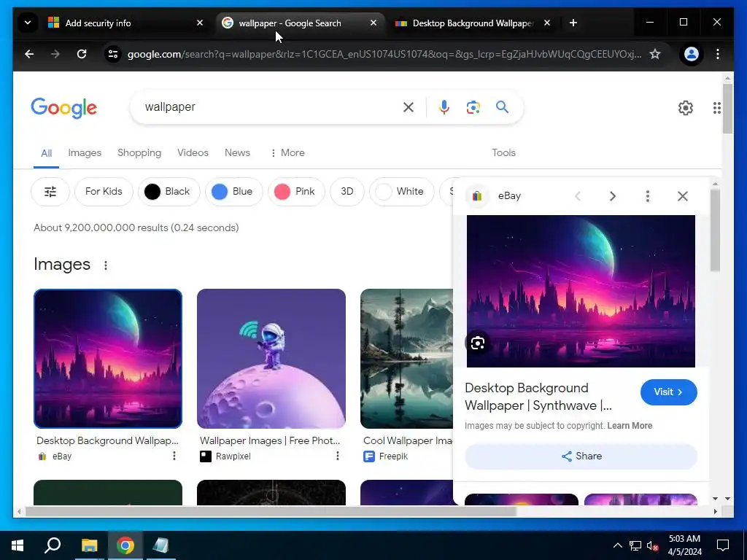The image size is (747, 560).
Task: Open Google apps grid
Action: click(717, 108)
